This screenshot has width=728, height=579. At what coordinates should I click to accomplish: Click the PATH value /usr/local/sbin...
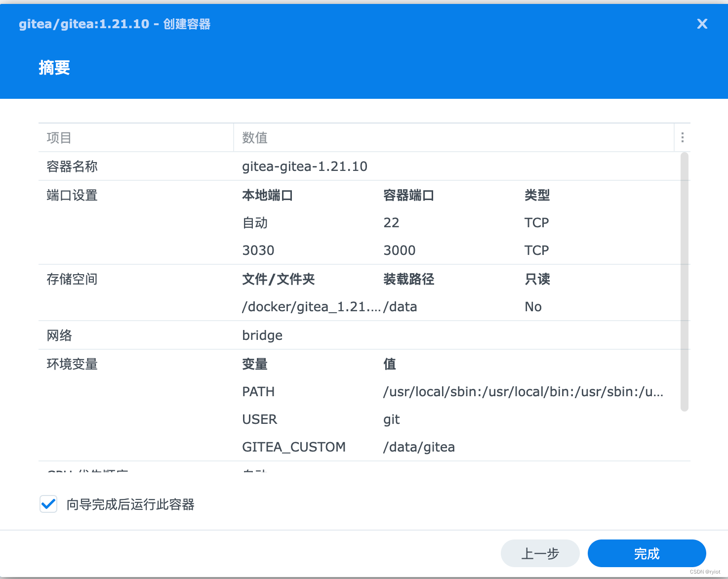coord(524,392)
